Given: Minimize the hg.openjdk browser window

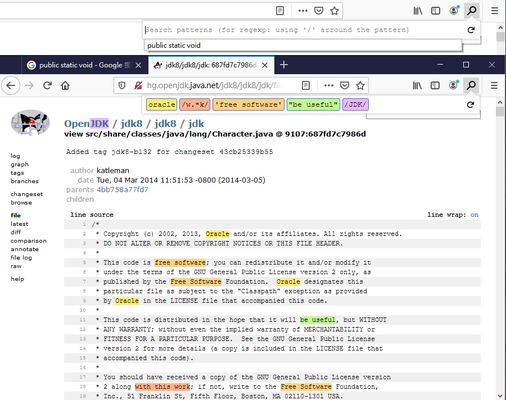Looking at the screenshot, I should click(x=440, y=65).
